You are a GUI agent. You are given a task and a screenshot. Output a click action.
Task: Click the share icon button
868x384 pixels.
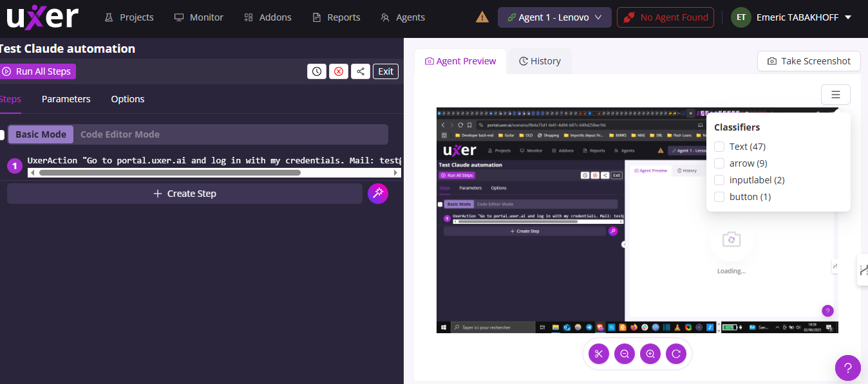pos(361,71)
